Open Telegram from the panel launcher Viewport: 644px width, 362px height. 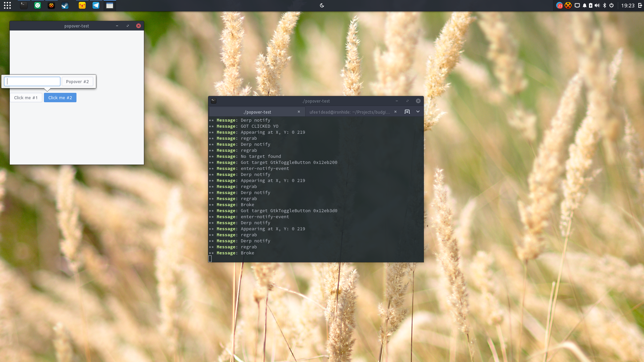tap(96, 5)
